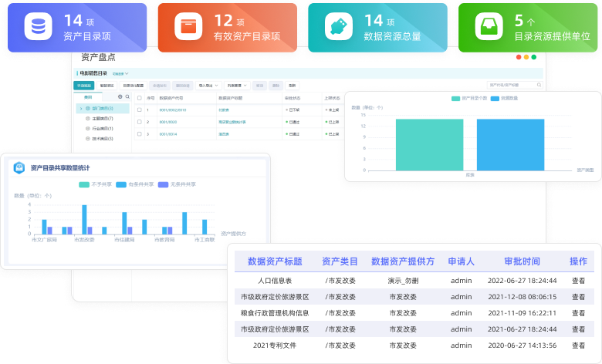602x364 pixels.
Task: Click the category tree search magnifier icon
Action: click(x=127, y=97)
